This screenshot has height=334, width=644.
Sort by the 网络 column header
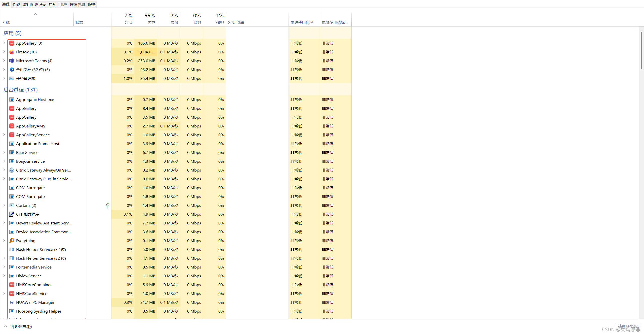tap(191, 19)
